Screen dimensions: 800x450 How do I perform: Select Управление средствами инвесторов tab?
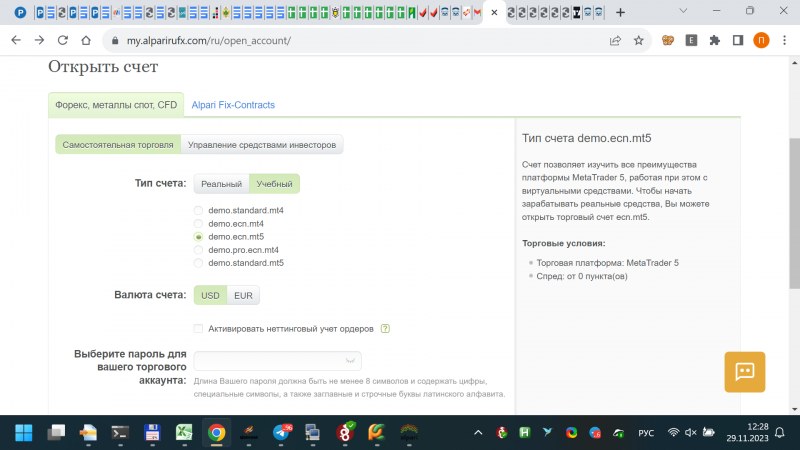click(262, 145)
